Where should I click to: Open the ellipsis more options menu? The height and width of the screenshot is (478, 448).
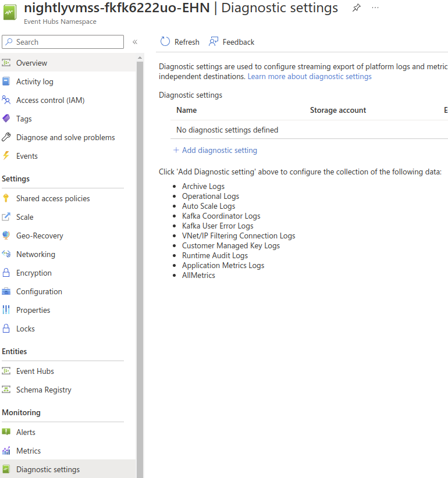point(375,8)
